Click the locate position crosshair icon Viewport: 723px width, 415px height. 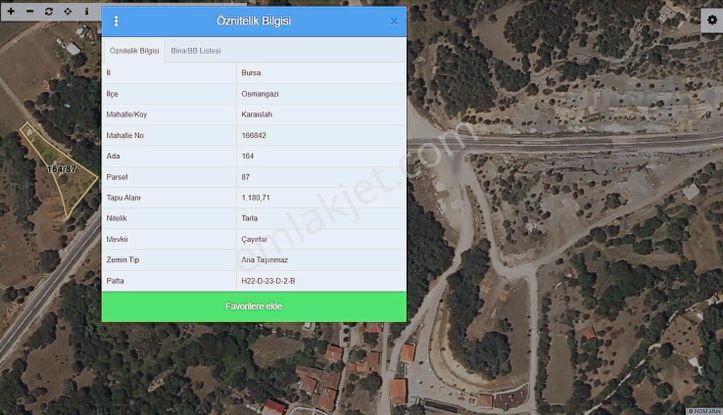pos(67,11)
